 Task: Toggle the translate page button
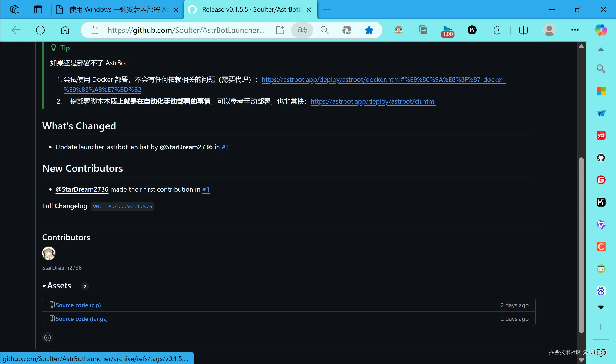point(302,30)
